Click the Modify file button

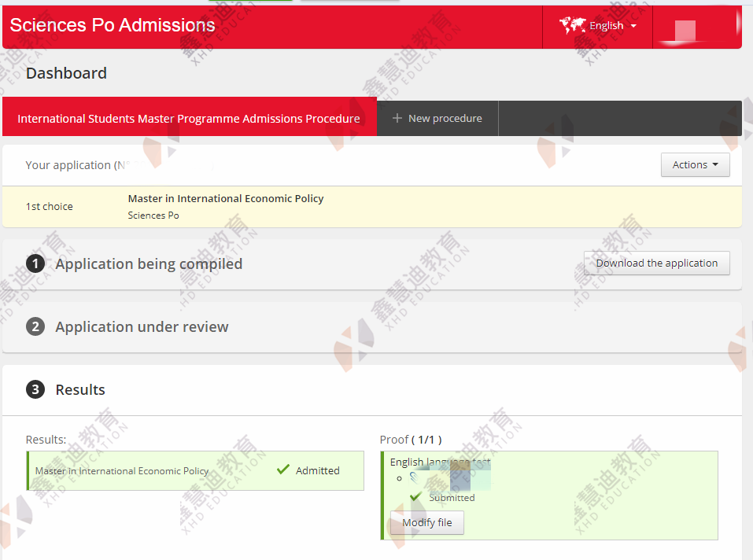427,522
